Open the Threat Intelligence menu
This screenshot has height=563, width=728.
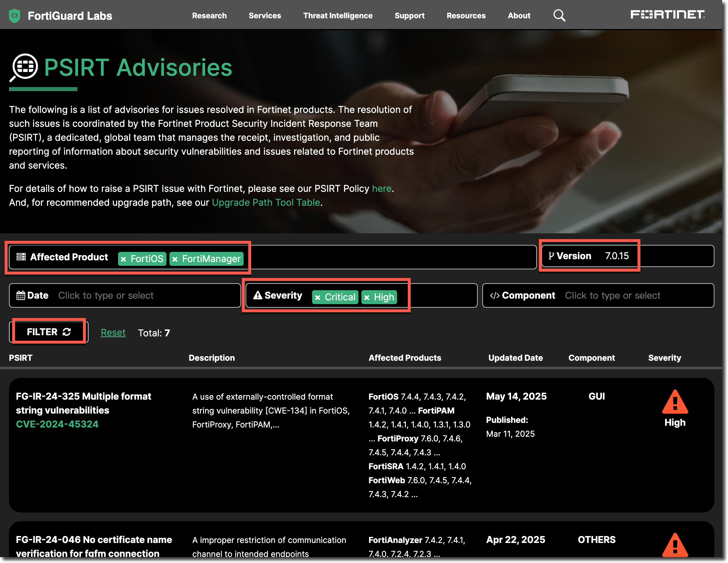[338, 16]
